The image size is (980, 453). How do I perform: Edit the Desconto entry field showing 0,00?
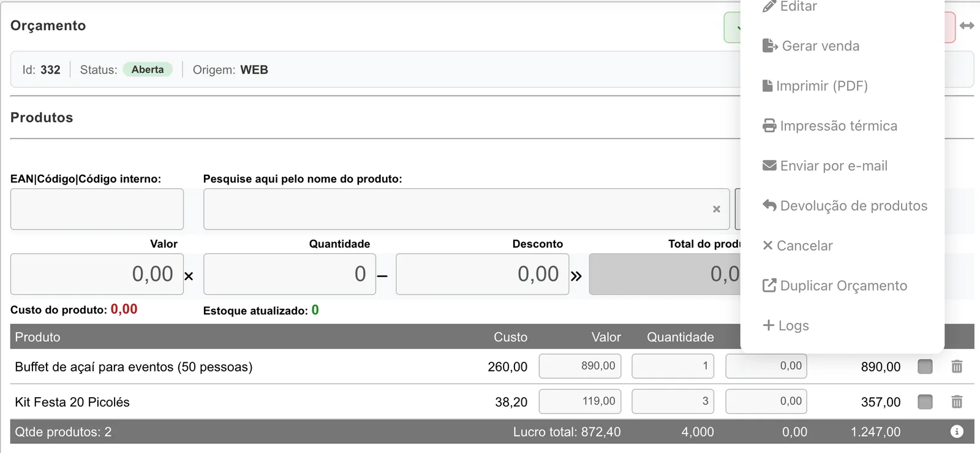tap(483, 274)
